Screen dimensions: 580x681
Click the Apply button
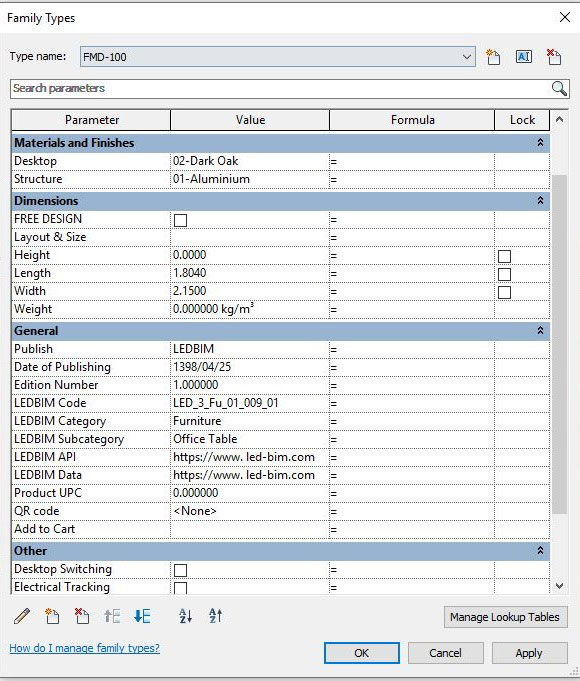529,653
